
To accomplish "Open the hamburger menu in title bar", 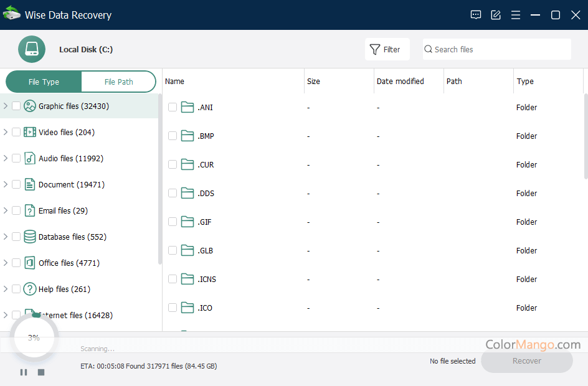I will pos(515,14).
